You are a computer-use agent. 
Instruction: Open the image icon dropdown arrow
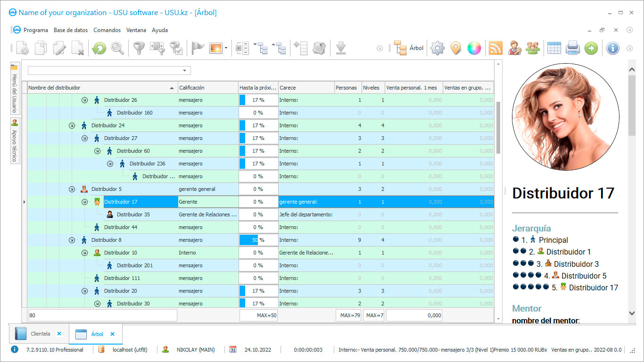pos(226,48)
